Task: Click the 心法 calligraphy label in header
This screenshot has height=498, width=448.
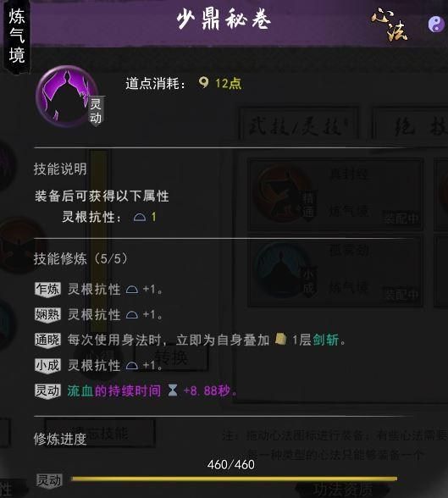Action: [390, 25]
